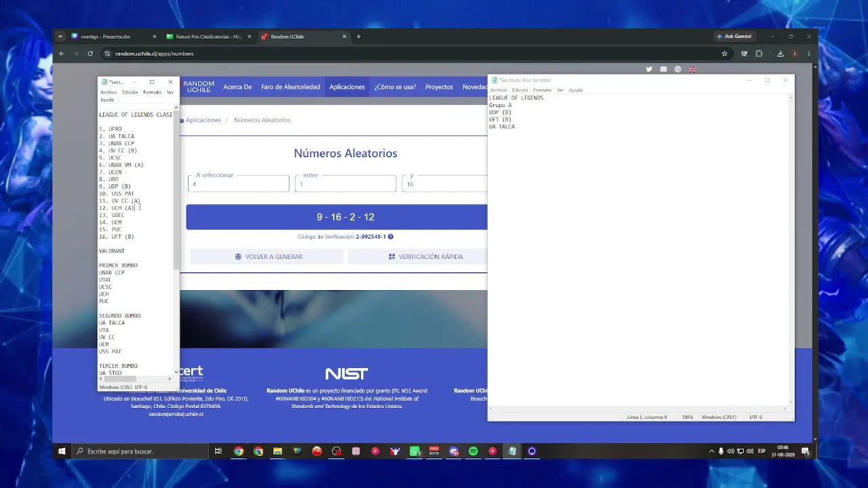Open the Chrome tab search dropdown

click(60, 37)
